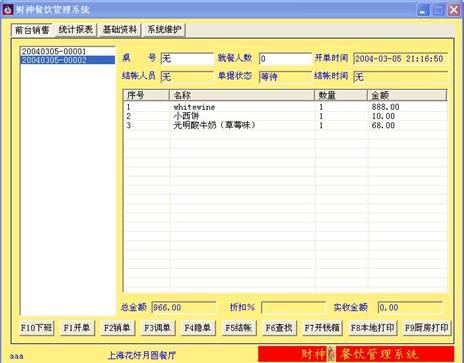The image size is (464, 363).
Task: Click the 结帐时间 field
Action: [x=400, y=77]
